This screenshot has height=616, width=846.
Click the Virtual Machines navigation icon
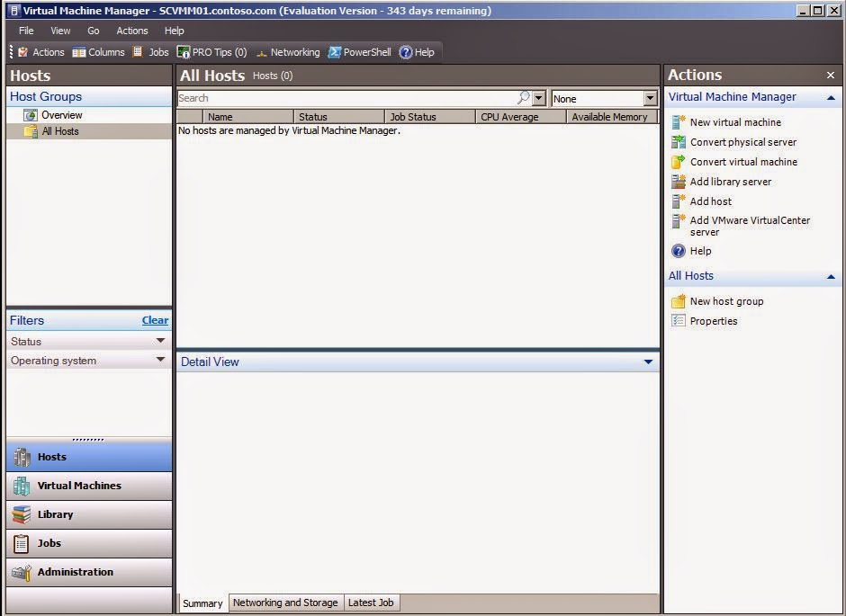pos(22,486)
